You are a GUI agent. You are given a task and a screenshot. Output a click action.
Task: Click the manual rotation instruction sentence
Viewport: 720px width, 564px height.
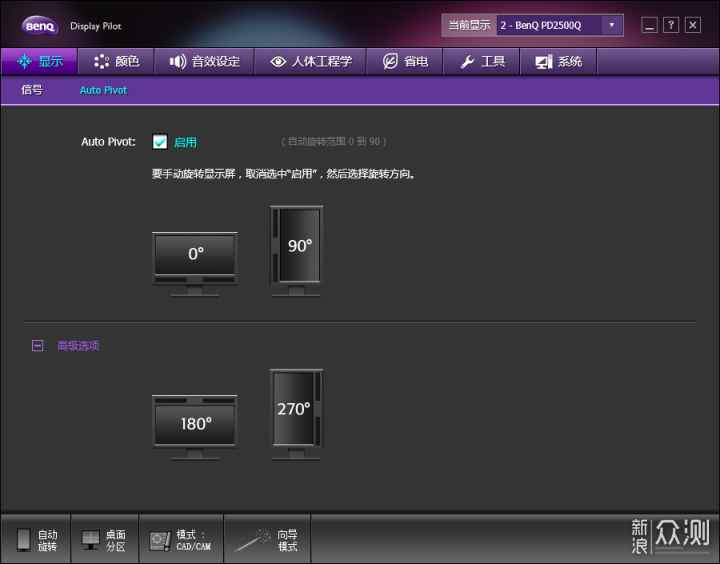click(284, 174)
